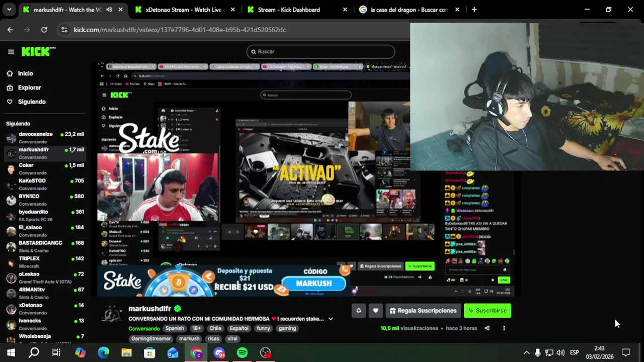Toggle the follow heart button
This screenshot has height=362, width=644.
pos(375,311)
